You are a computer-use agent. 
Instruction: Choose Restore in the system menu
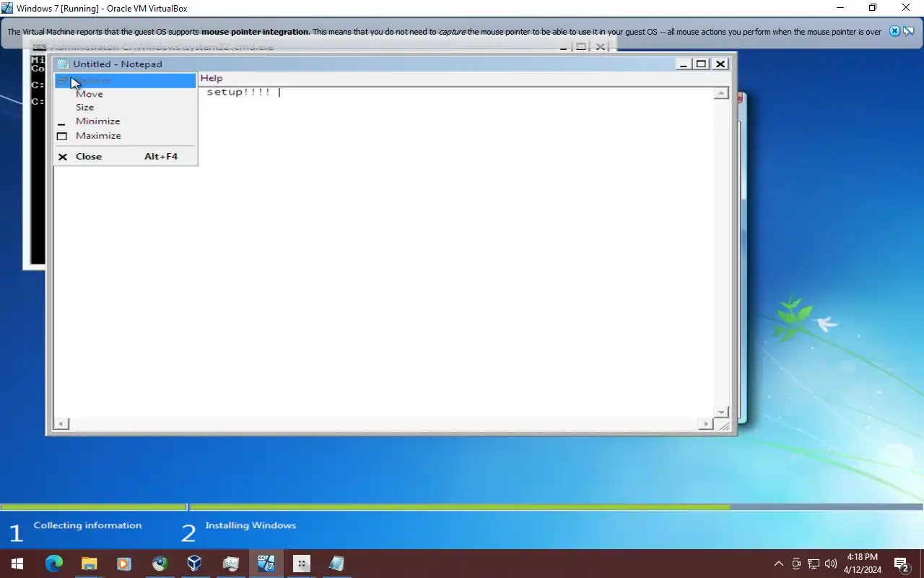(x=125, y=80)
